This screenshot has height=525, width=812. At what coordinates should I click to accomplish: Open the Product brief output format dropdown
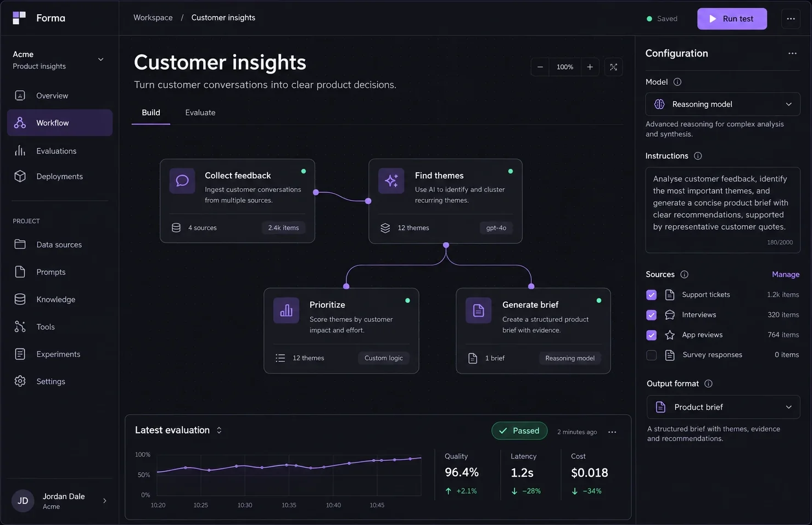pos(723,407)
